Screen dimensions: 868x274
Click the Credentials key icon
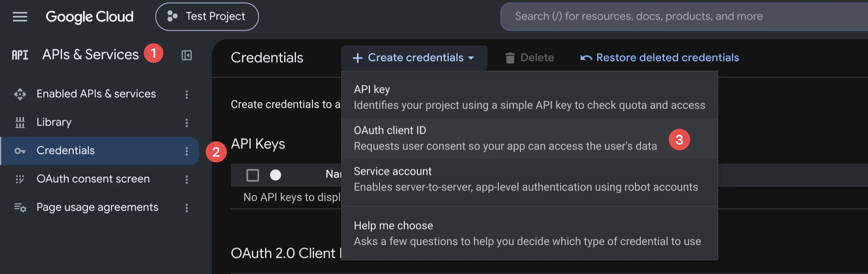[x=20, y=151]
